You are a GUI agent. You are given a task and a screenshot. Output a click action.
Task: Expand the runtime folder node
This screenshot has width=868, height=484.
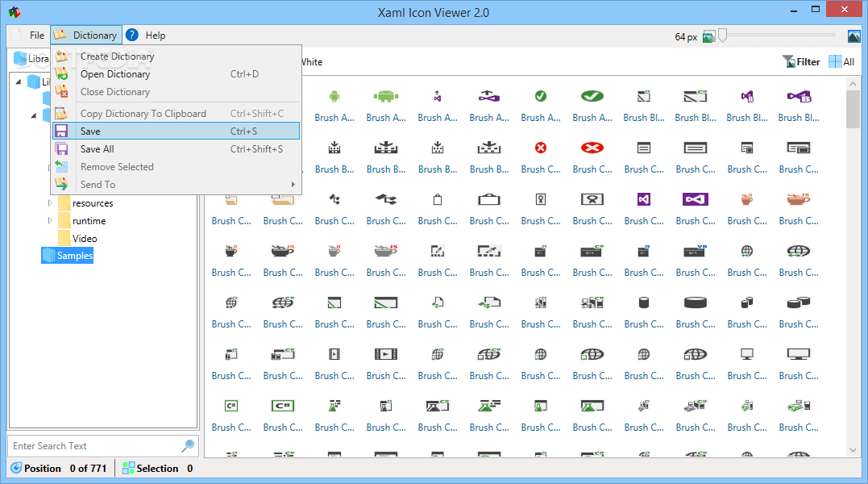point(50,220)
